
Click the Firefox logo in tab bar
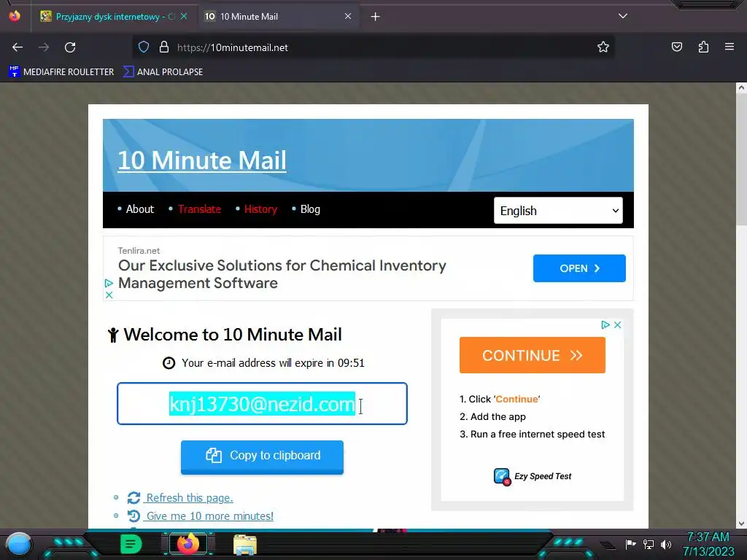tap(15, 16)
